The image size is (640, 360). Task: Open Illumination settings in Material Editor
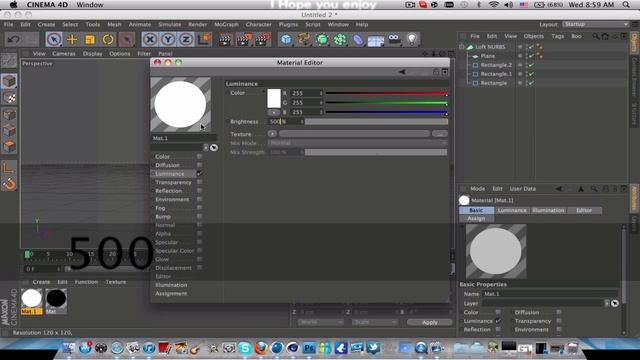[x=171, y=285]
